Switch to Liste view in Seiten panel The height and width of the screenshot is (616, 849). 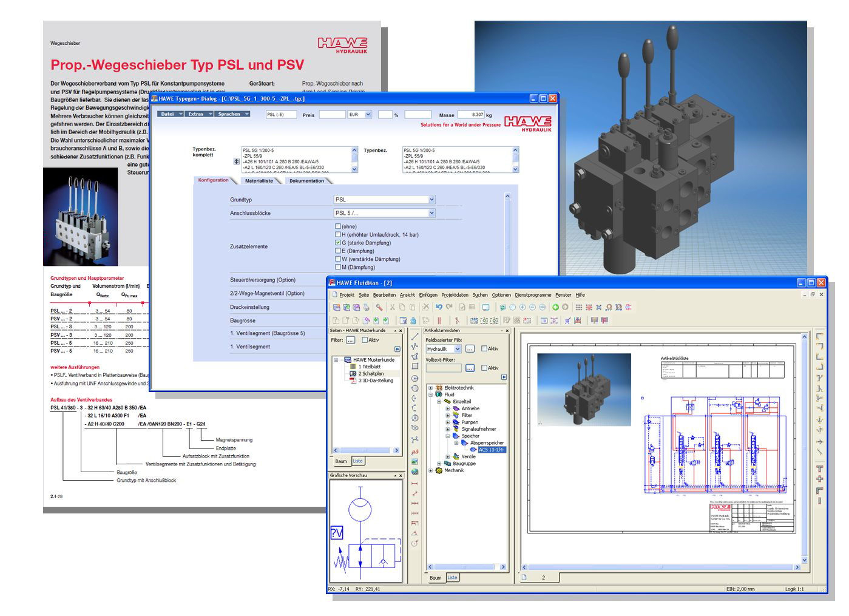pos(358,461)
